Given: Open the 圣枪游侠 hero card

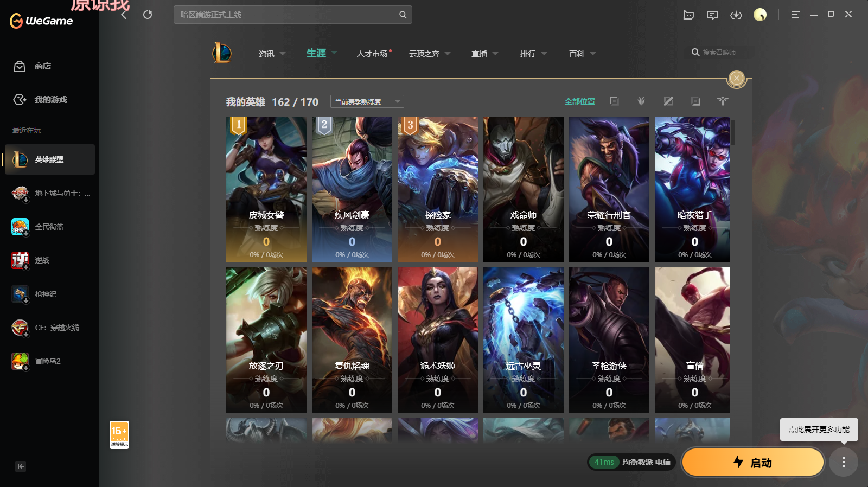Looking at the screenshot, I should click(609, 340).
